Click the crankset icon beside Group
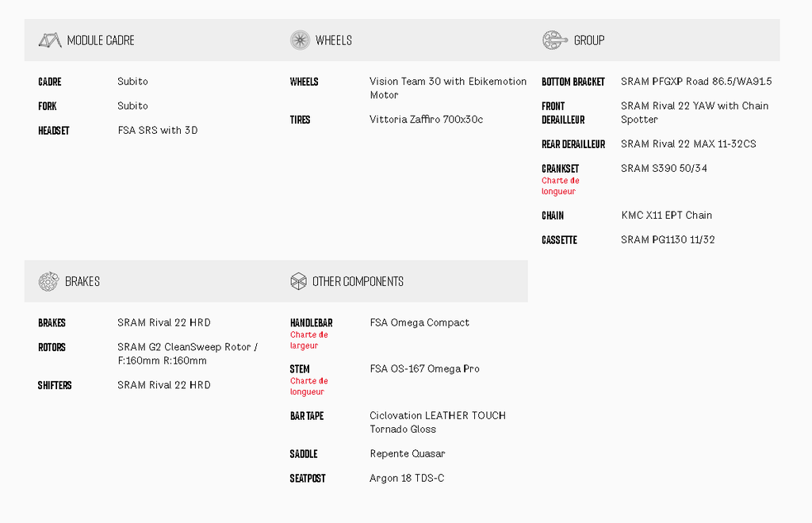812x523 pixels. pos(554,40)
